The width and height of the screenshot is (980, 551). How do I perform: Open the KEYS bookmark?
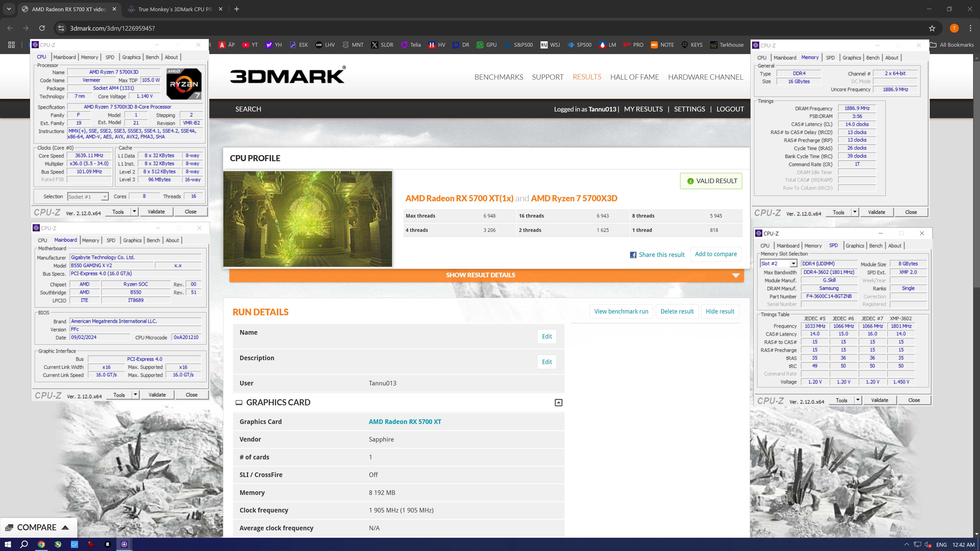pos(692,45)
